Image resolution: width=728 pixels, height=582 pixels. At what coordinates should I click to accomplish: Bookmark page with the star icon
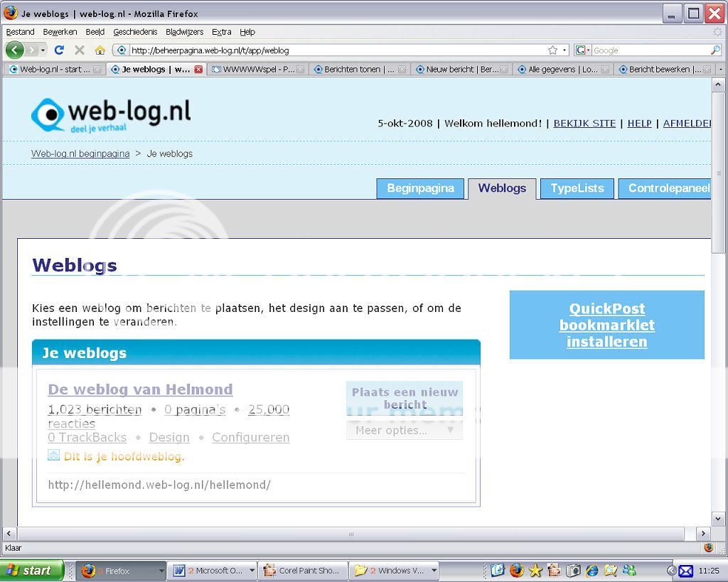552,50
